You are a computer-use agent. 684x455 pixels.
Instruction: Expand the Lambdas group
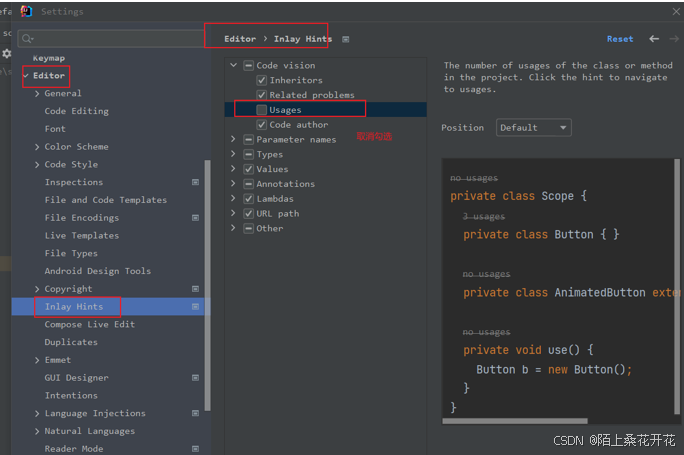(233, 198)
